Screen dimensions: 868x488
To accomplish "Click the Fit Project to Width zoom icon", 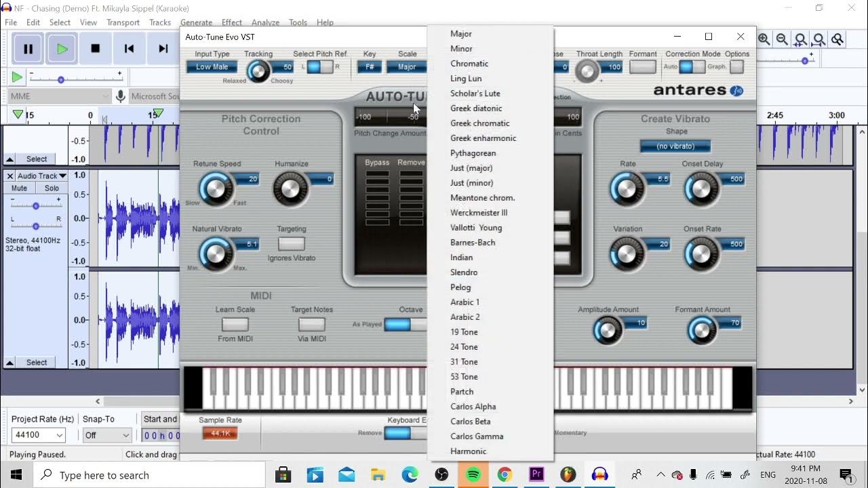I will (x=819, y=39).
